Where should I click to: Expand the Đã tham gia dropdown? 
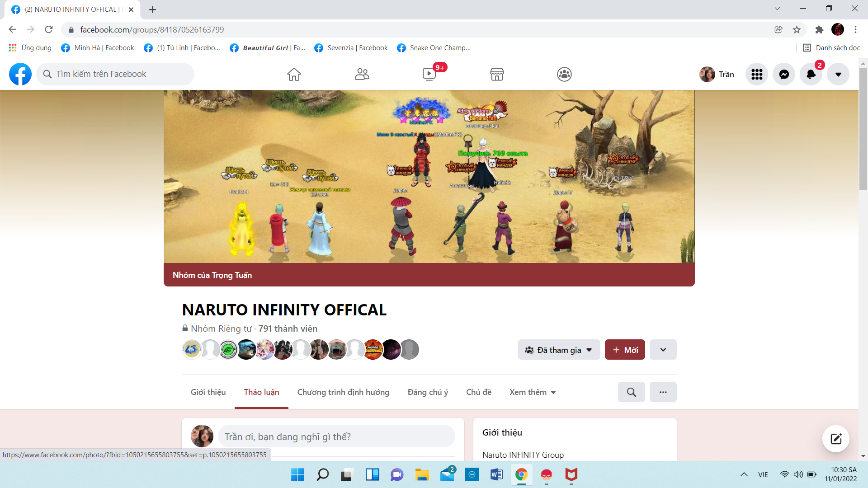(559, 350)
